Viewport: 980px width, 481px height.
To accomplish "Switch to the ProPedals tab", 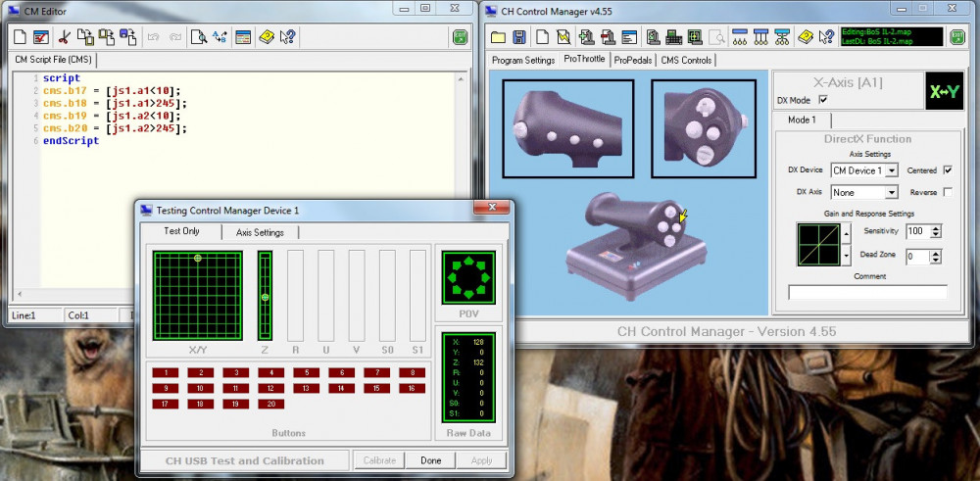I will 633,60.
